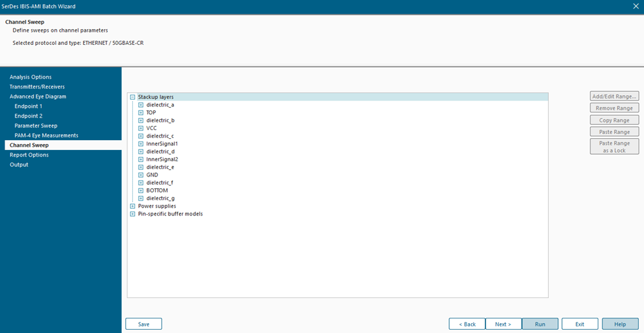Exit the Batch Wizard
The image size is (644, 333).
click(580, 324)
